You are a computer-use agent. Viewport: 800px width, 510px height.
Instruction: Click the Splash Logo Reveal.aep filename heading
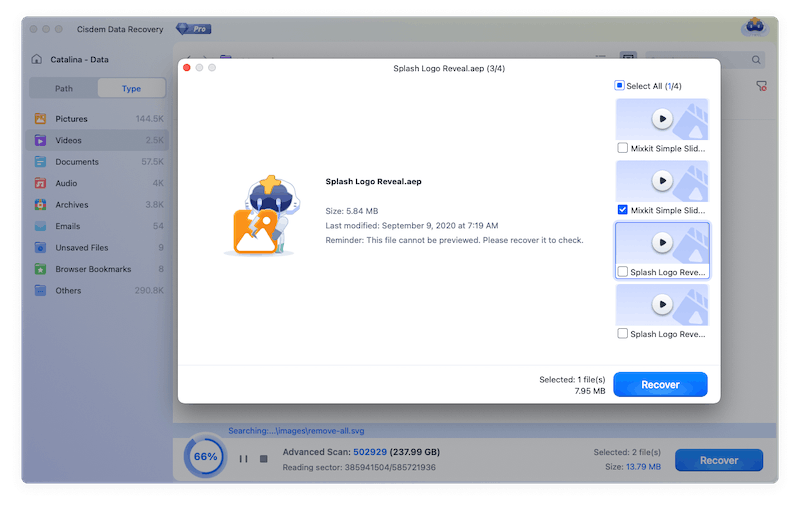(373, 182)
